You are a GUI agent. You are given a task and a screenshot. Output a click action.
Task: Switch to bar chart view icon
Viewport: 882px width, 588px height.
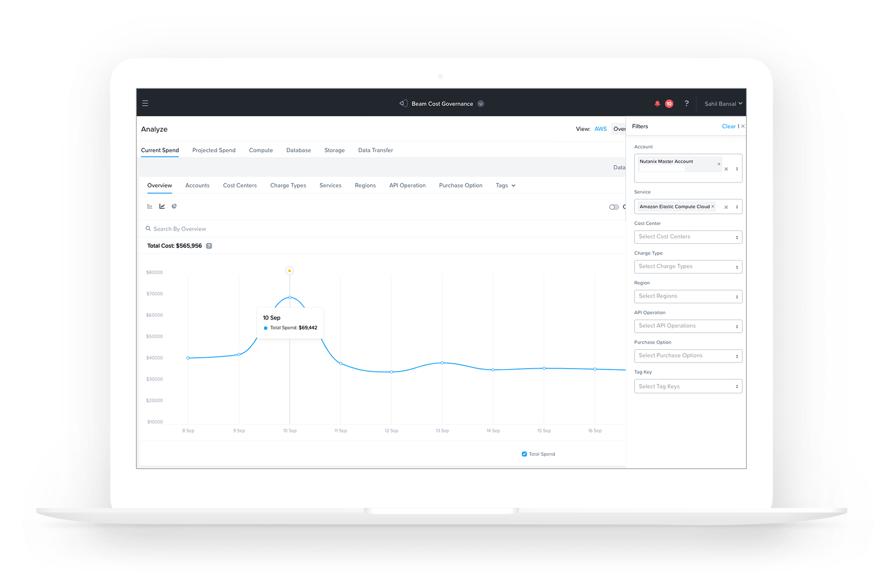(x=150, y=206)
